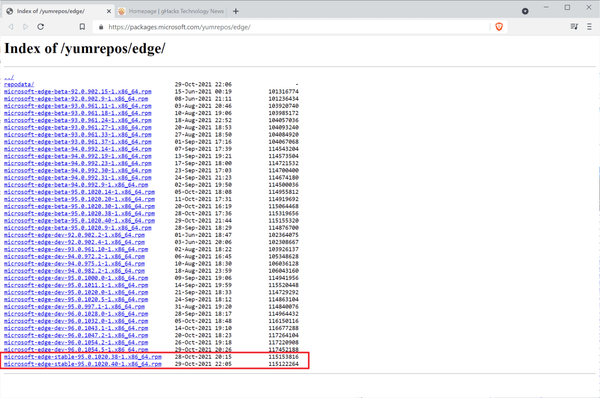
Task: Open microsoft-edge-beta-94.0.992.23-1 rpm link
Action: click(78, 163)
